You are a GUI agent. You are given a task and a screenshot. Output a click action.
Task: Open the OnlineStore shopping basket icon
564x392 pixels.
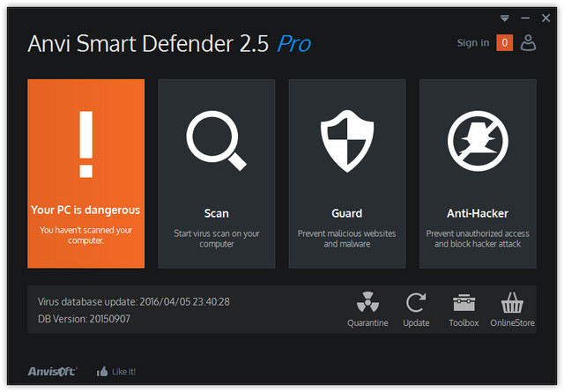coord(512,304)
